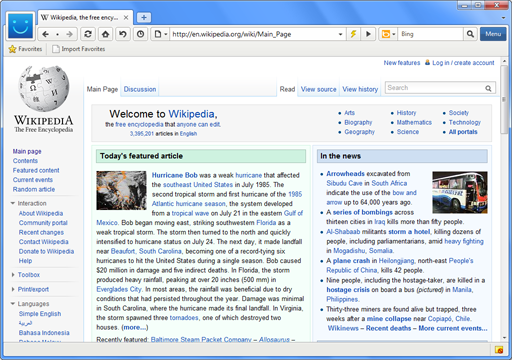This screenshot has width=512, height=360.
Task: Open the Mathematics portal link
Action: click(414, 122)
